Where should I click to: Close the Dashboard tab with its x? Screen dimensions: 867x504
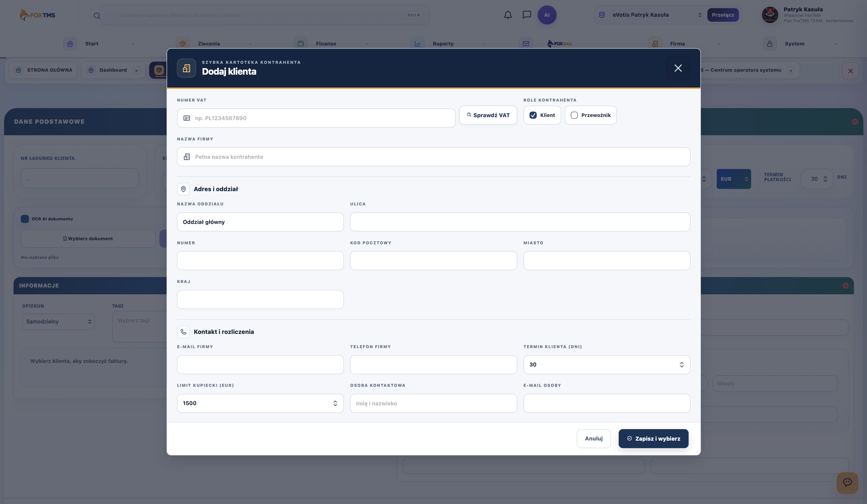click(x=136, y=70)
